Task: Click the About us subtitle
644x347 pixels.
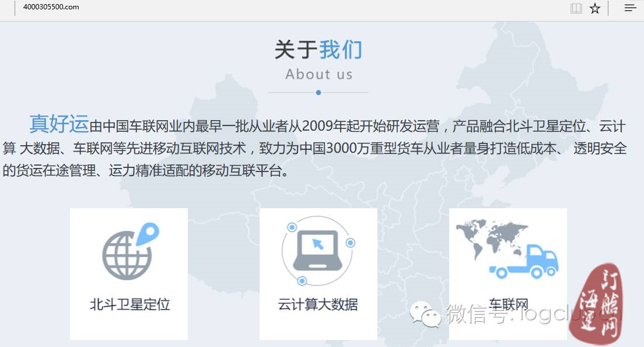Action: pos(318,74)
